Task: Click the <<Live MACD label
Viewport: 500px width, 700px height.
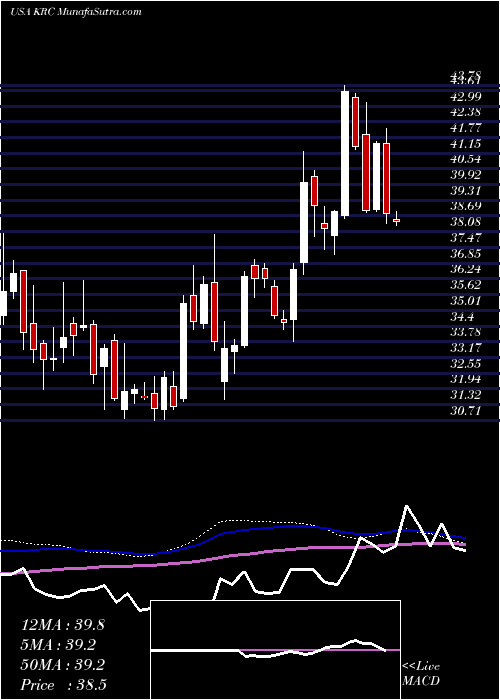Action: point(421,674)
